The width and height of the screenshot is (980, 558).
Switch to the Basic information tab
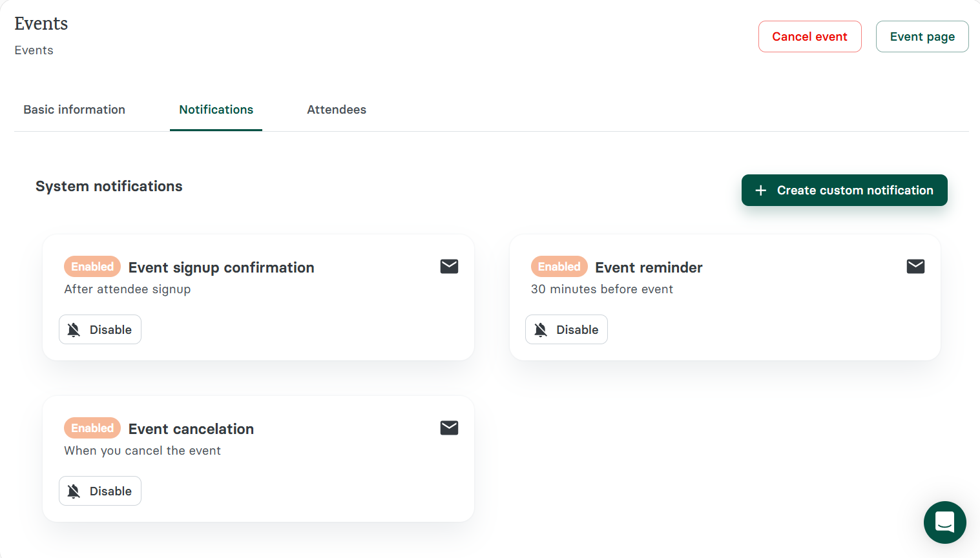click(x=74, y=110)
